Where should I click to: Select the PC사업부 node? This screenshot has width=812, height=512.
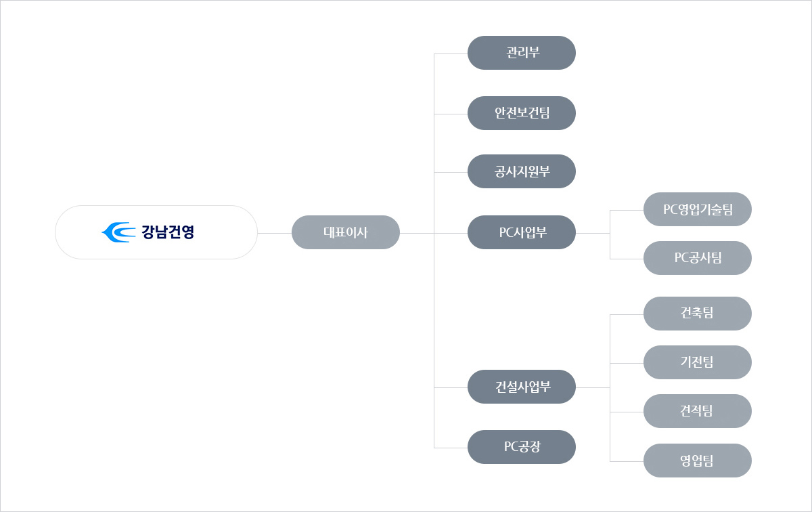[522, 232]
